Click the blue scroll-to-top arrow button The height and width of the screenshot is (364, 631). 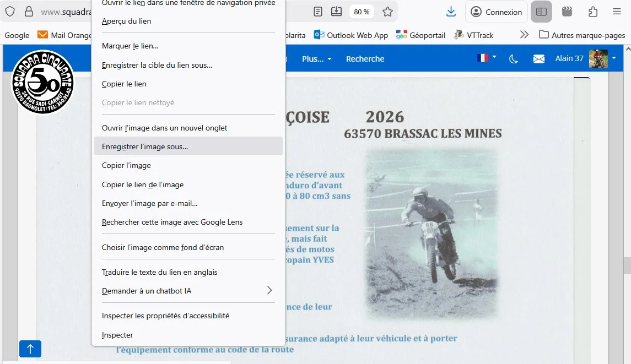(30, 349)
